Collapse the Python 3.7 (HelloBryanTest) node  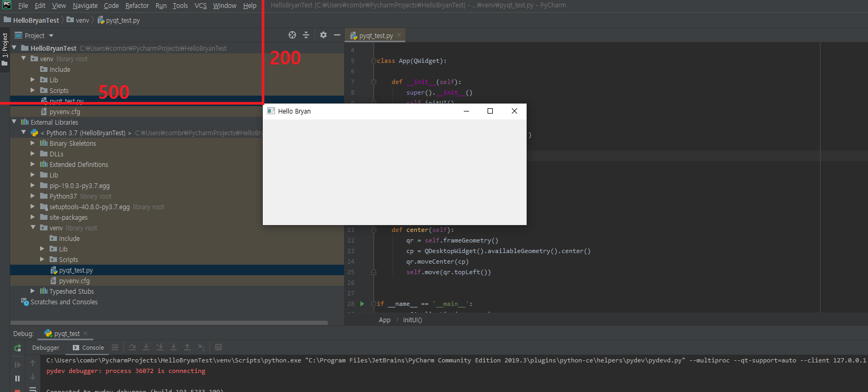pyautogui.click(x=24, y=132)
